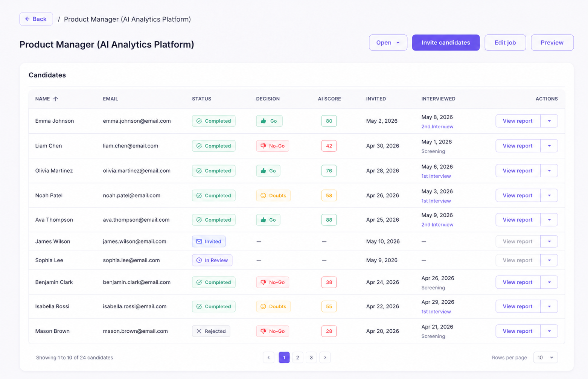
Task: Go to the previous page with the left chevron
Action: tap(269, 358)
